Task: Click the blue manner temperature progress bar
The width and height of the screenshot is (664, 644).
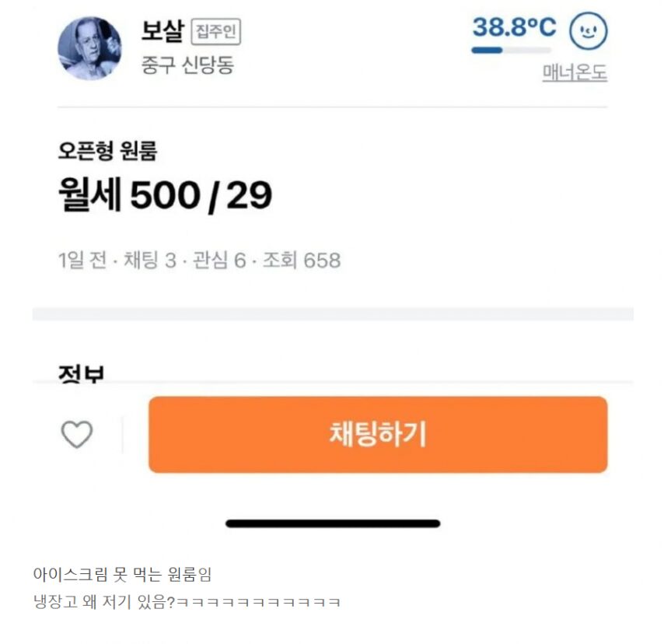Action: (x=511, y=51)
